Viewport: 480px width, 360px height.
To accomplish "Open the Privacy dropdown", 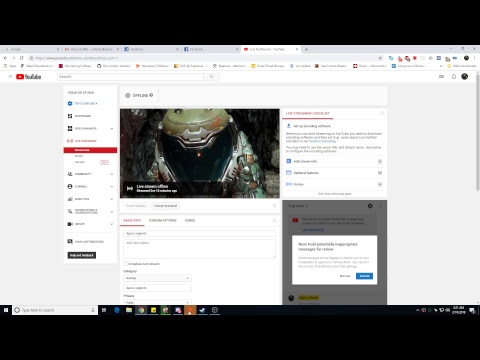I will point(157,302).
